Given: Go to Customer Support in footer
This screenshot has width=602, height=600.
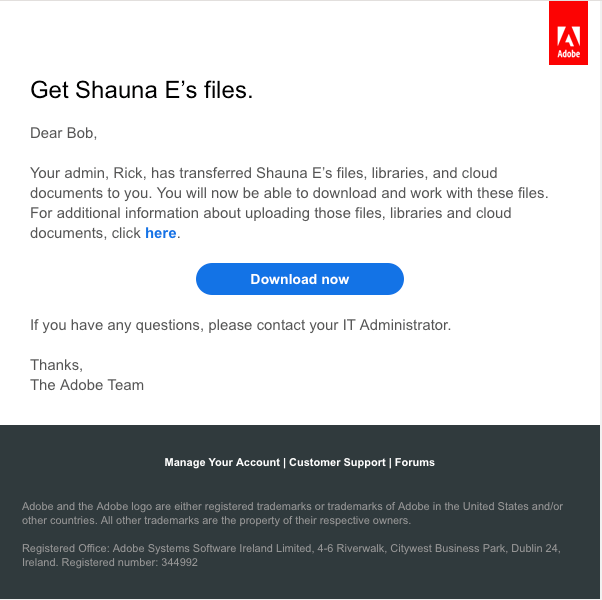Looking at the screenshot, I should point(338,463).
